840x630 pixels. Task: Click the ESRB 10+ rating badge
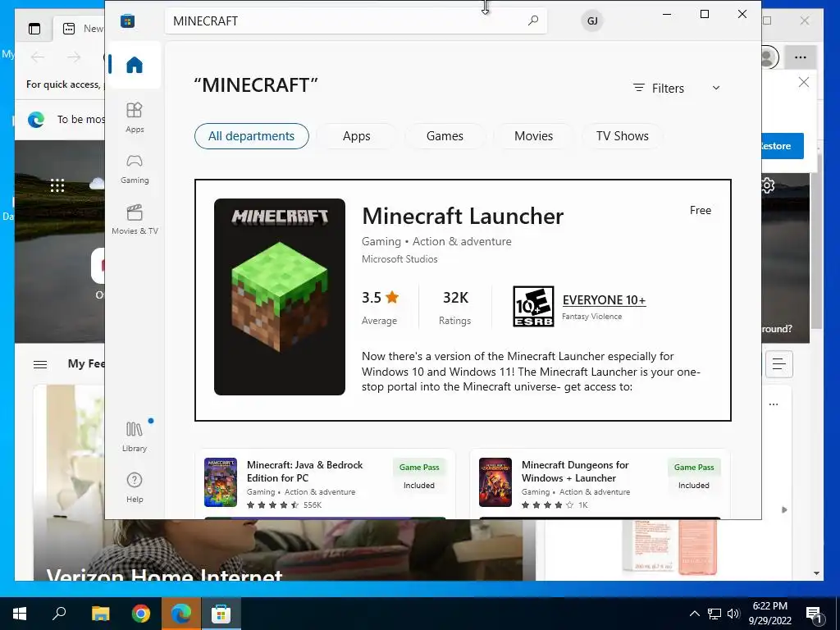click(x=533, y=307)
